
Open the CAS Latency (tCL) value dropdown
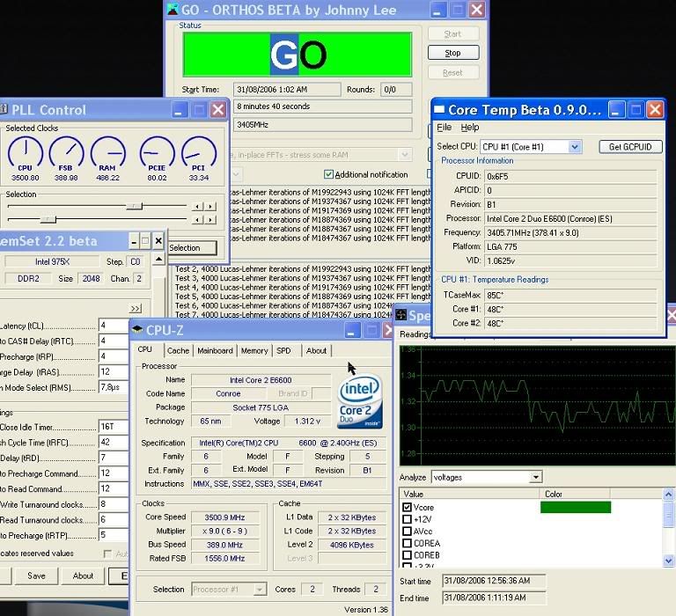[x=114, y=326]
